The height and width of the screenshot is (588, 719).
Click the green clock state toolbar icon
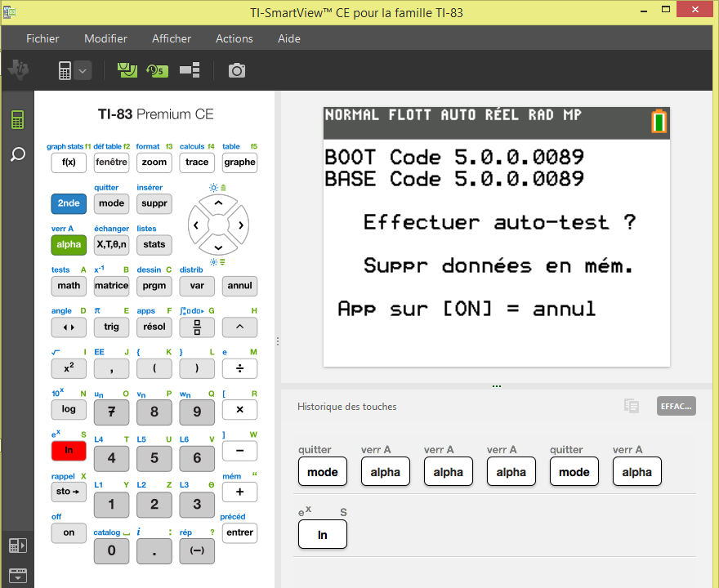(x=157, y=70)
